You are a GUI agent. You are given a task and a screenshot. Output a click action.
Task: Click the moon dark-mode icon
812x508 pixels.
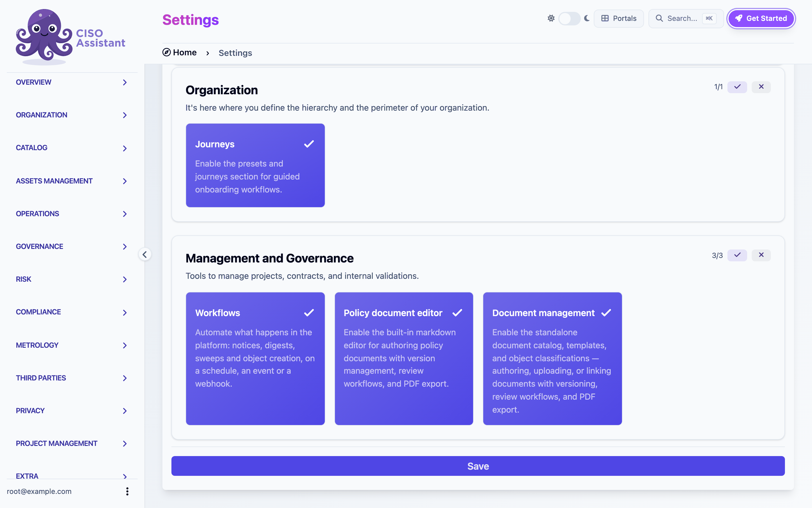(587, 18)
